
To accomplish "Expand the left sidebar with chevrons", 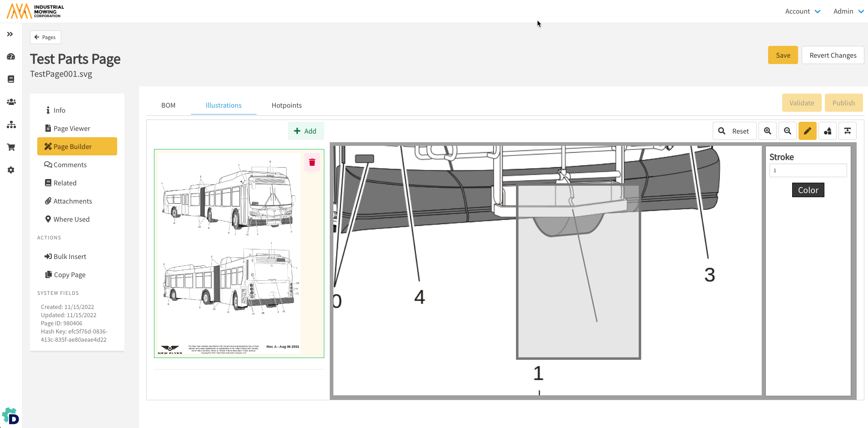I will [x=10, y=34].
